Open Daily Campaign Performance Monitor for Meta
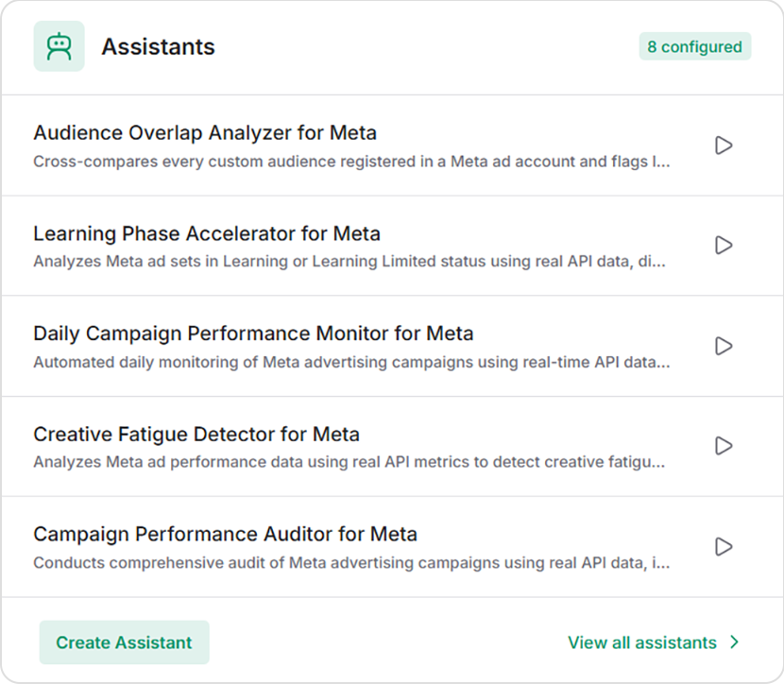Viewport: 784px width, 684px height. 253,333
